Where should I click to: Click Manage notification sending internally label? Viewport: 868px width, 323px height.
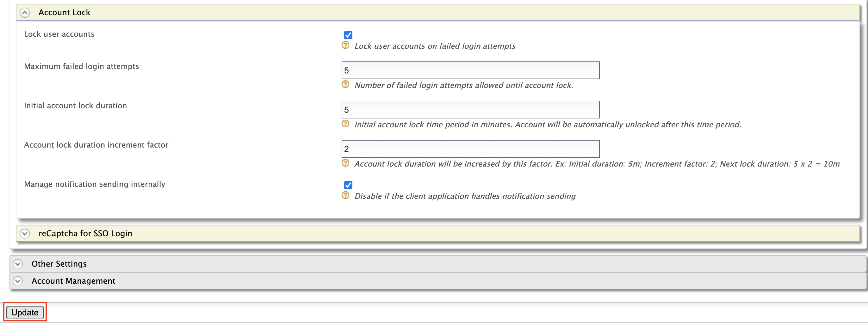[x=95, y=184]
